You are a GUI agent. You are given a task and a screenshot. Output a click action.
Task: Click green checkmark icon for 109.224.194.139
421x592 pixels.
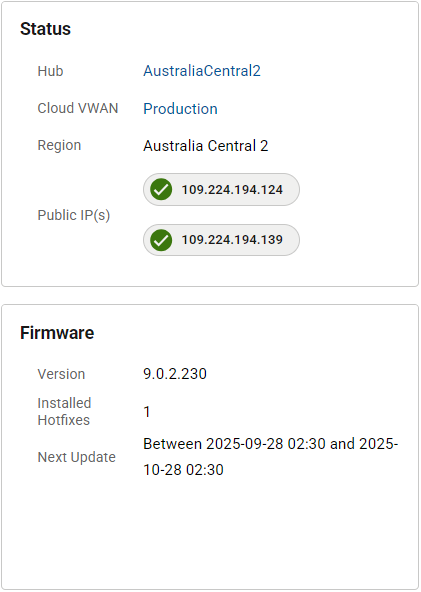161,240
